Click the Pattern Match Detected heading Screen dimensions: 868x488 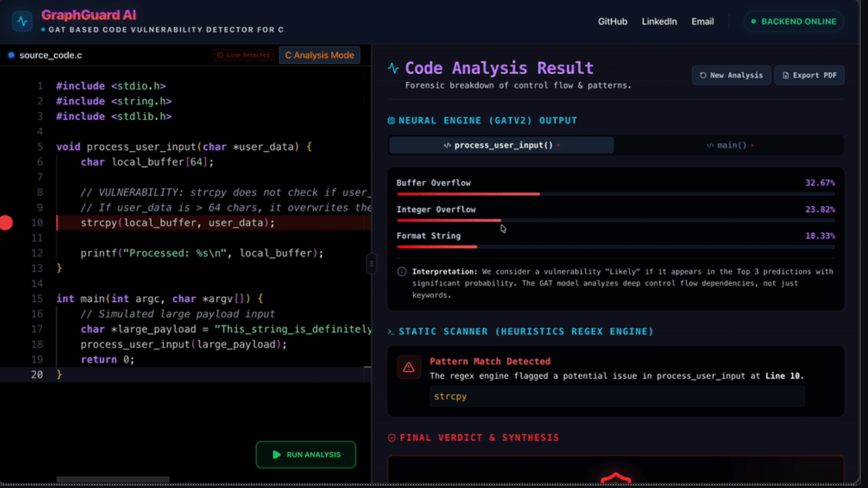click(x=490, y=361)
